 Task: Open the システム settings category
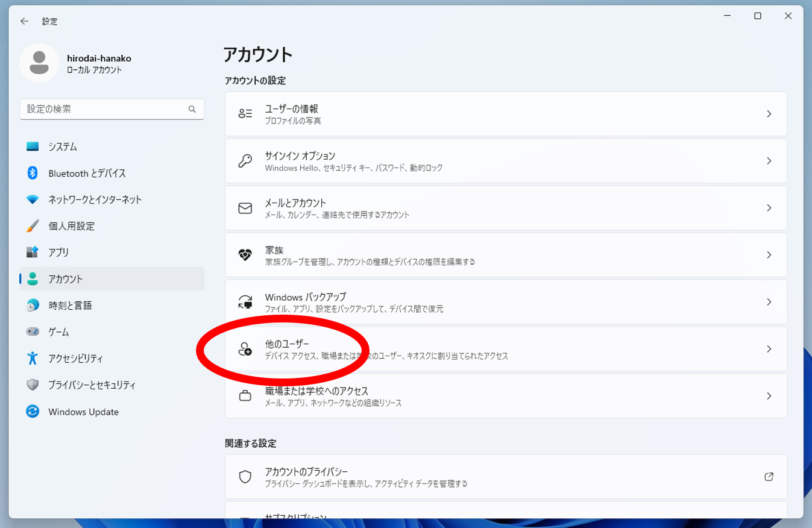pos(112,146)
